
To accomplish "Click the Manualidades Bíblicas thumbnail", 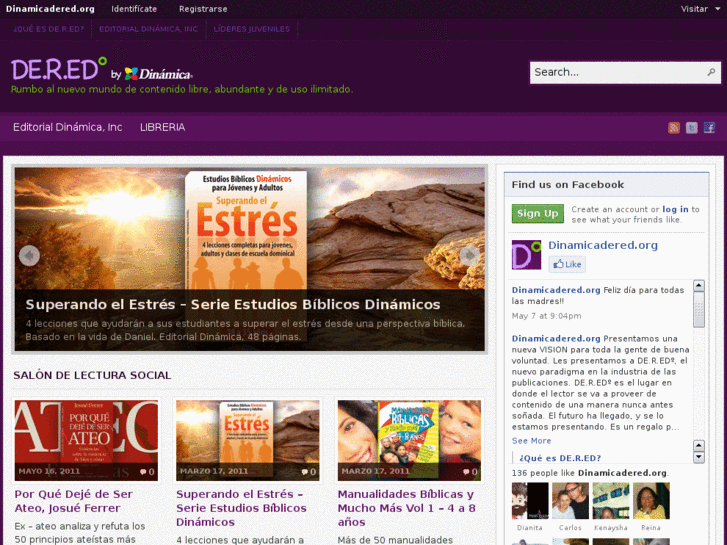I will tap(409, 440).
